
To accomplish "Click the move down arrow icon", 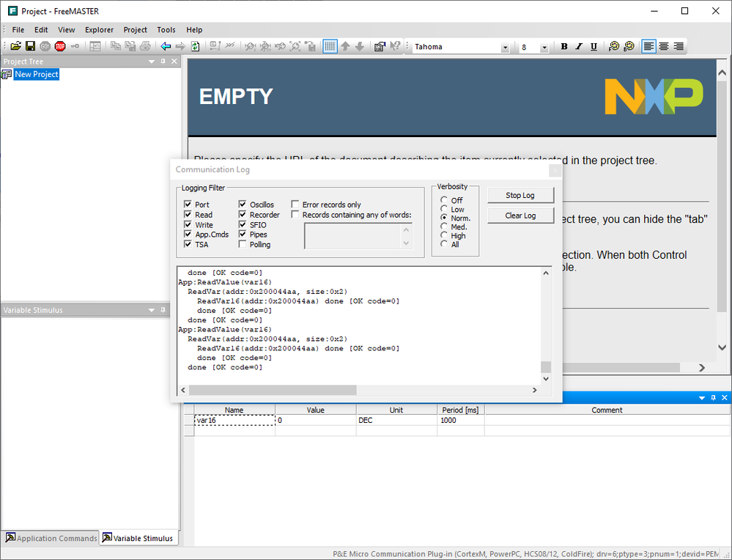I will [360, 46].
